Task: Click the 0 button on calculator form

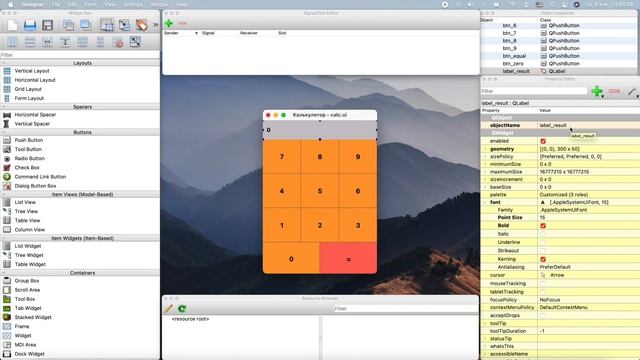Action: (x=291, y=259)
